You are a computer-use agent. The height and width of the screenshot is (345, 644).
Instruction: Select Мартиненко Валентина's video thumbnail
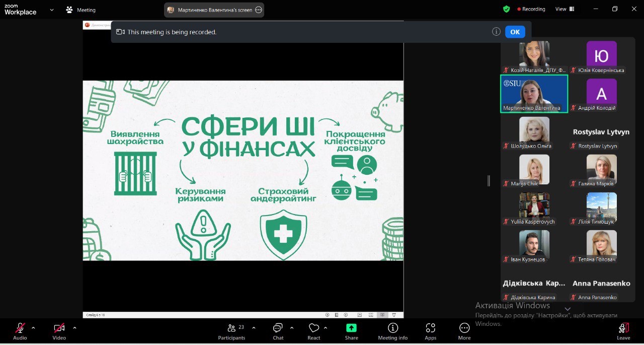(534, 93)
